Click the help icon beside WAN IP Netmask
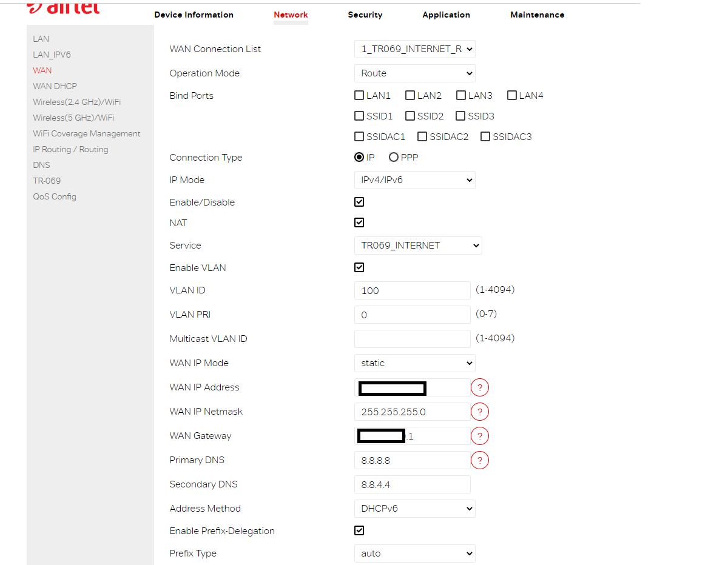This screenshot has width=728, height=565. coord(479,412)
